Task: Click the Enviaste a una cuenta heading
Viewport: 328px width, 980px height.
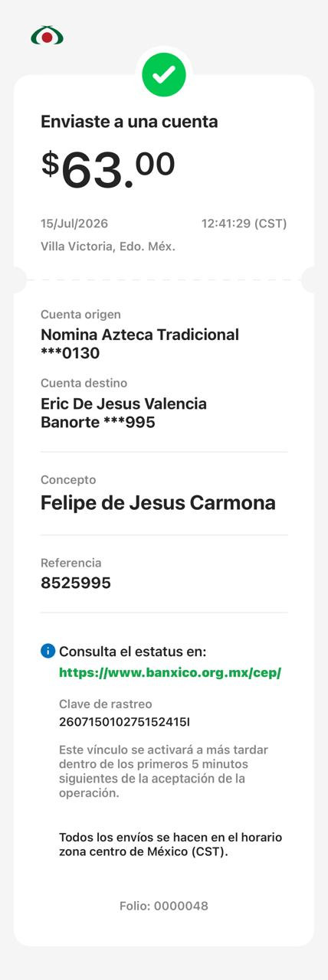Action: tap(129, 121)
